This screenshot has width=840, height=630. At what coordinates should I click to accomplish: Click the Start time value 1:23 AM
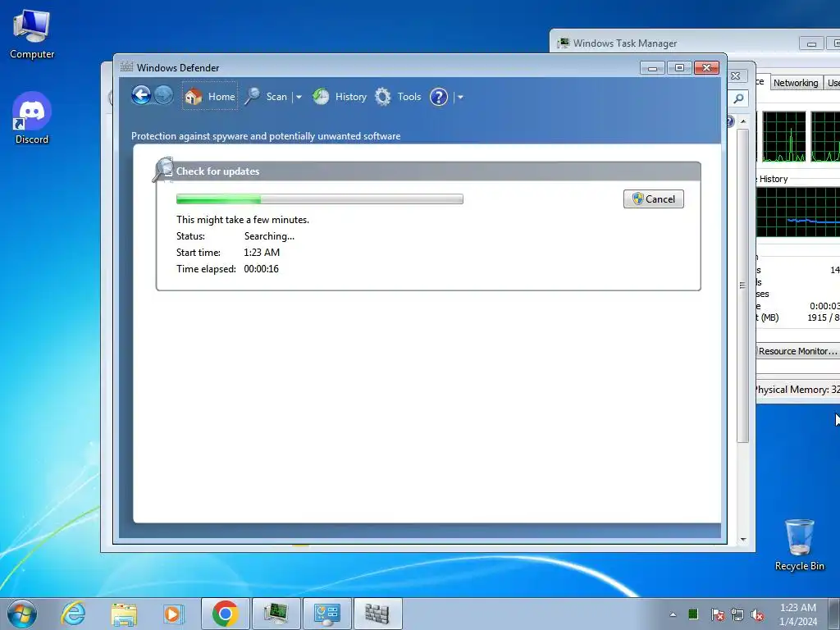[262, 253]
